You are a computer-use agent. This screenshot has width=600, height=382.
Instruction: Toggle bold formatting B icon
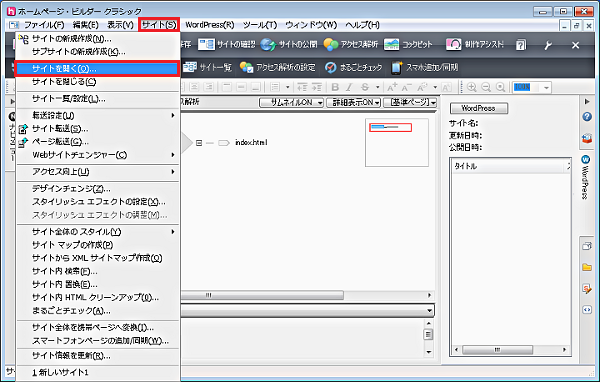click(x=335, y=87)
